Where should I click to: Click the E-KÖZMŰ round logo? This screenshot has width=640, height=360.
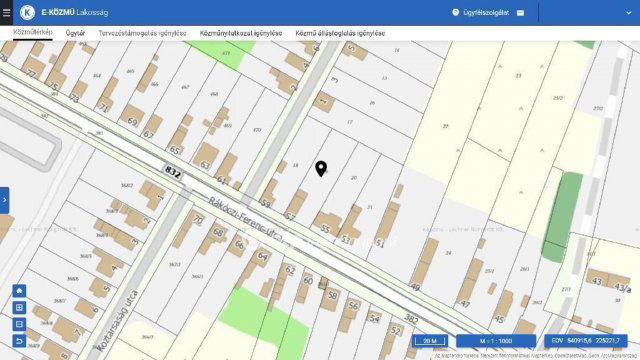pyautogui.click(x=27, y=13)
